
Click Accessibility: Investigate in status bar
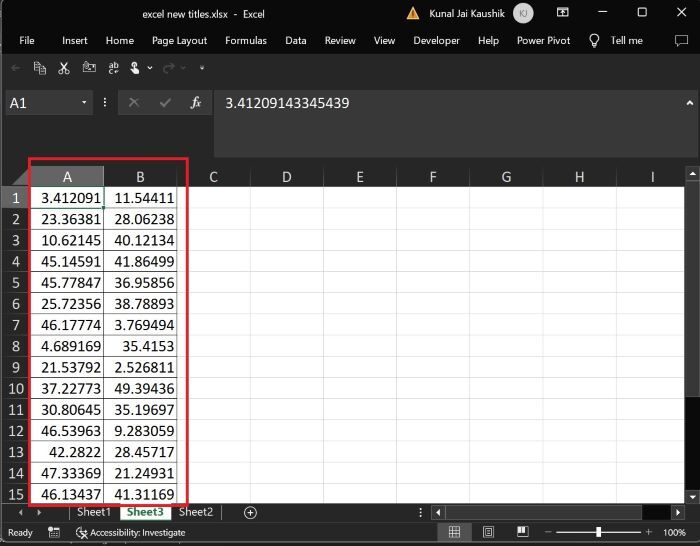pos(131,533)
